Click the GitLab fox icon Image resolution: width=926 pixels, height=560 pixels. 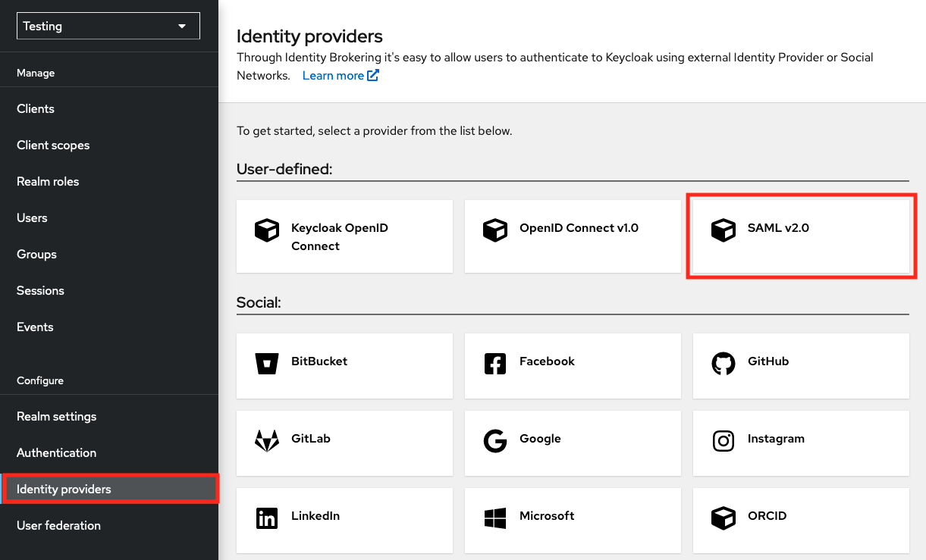click(x=267, y=440)
